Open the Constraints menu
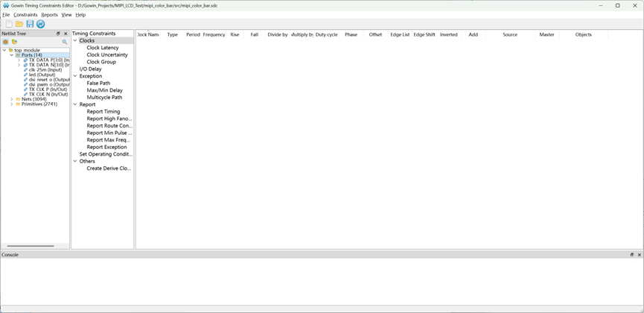Viewport: 644px width, 313px height. [x=25, y=15]
